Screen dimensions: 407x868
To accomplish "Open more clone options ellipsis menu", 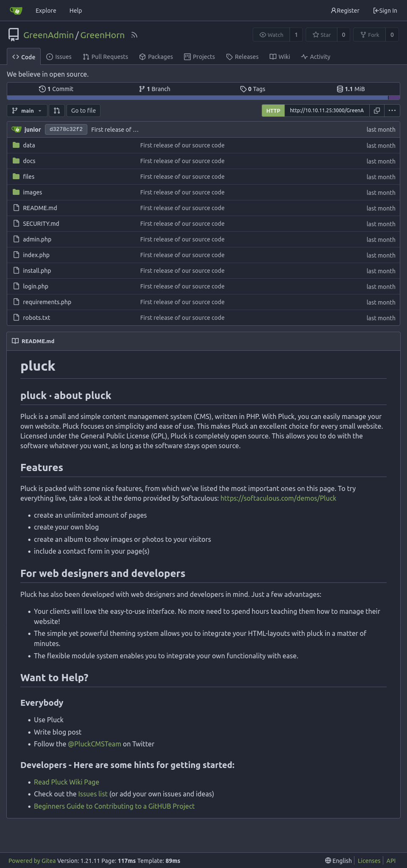I will pyautogui.click(x=392, y=111).
